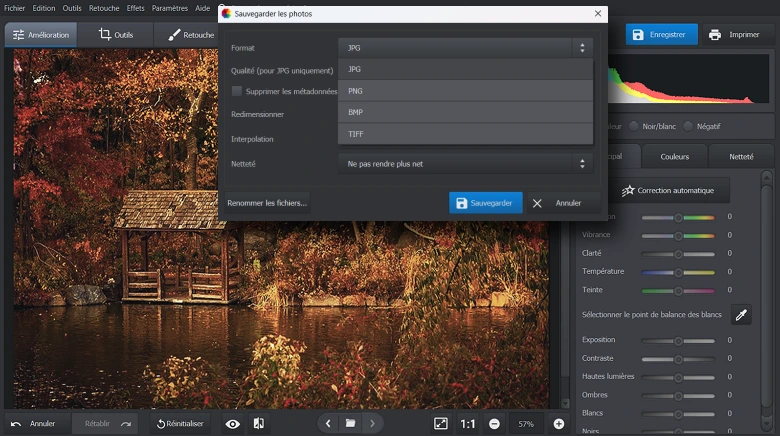
Task: Open the folder browser icon
Action: point(350,424)
